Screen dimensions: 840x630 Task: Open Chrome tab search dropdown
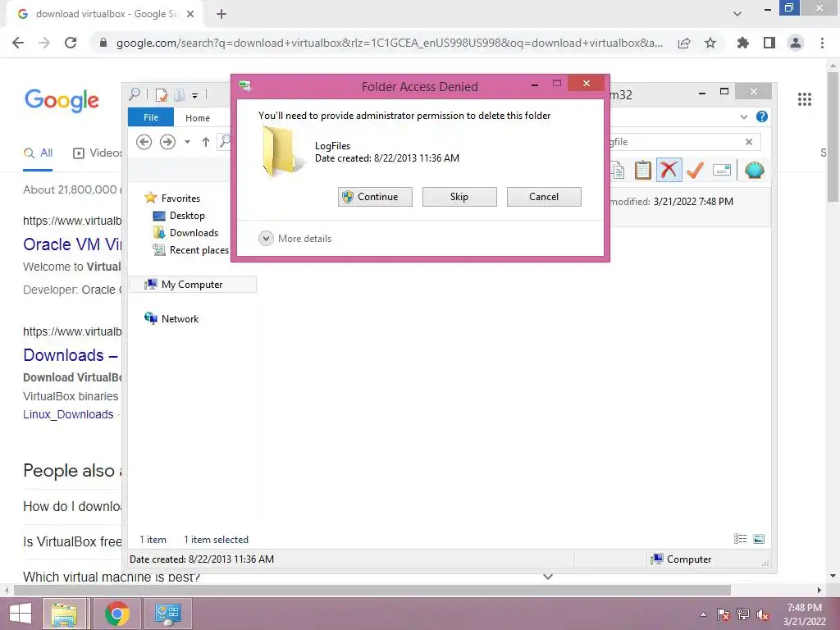pyautogui.click(x=737, y=14)
